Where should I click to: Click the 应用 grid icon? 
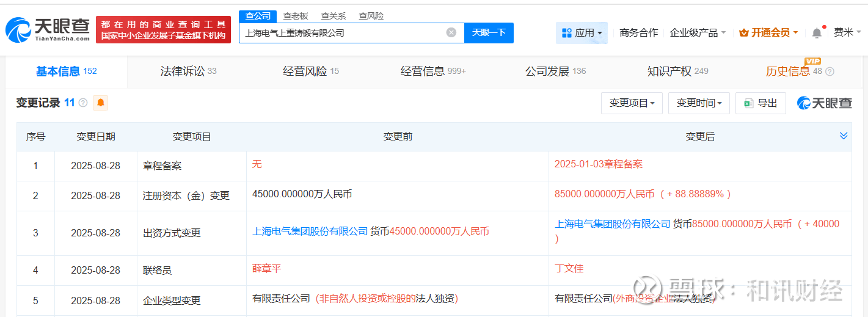tap(566, 33)
